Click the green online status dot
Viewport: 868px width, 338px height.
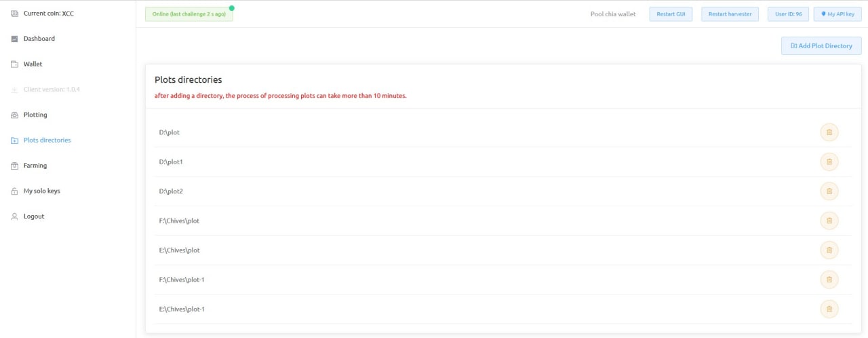point(232,8)
